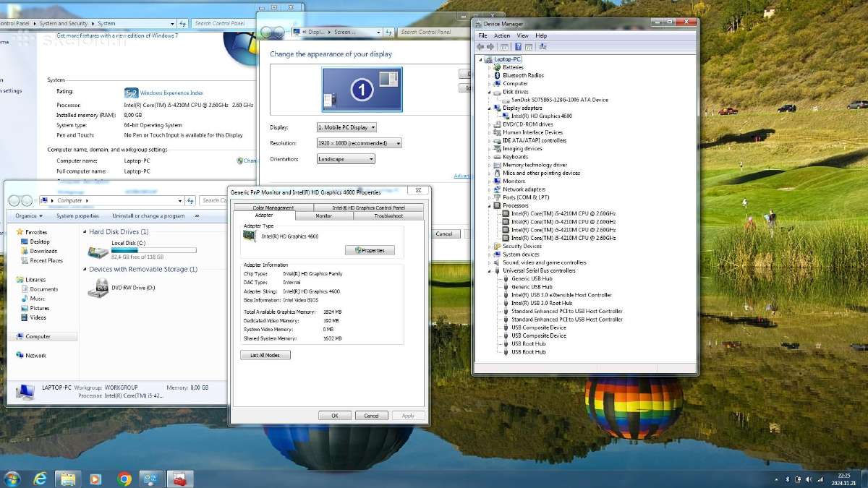Select monitor 1 thumbnail in display settings

point(362,90)
